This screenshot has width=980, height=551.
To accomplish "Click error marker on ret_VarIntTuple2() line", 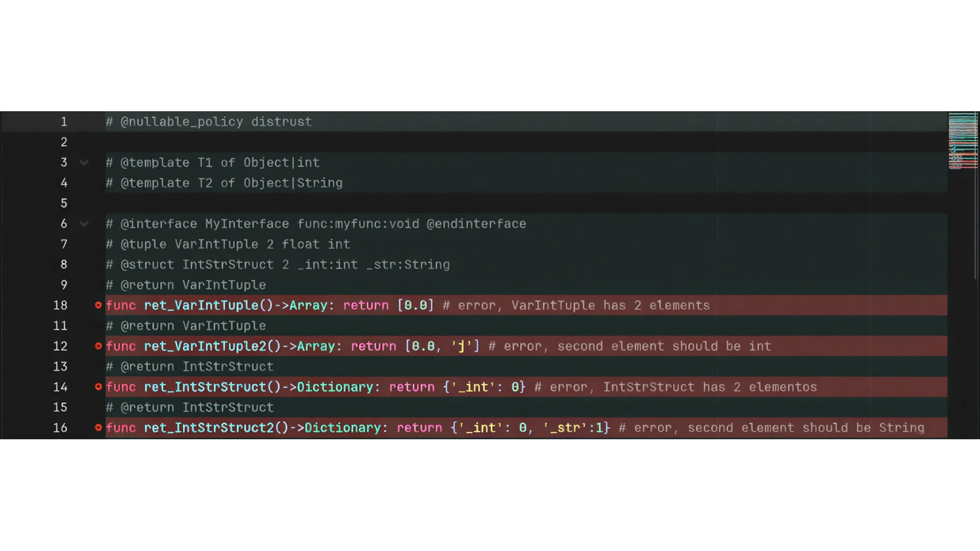I will tap(99, 346).
